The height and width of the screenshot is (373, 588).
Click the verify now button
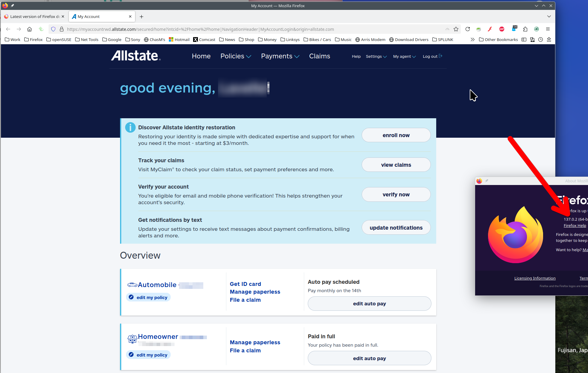[396, 194]
